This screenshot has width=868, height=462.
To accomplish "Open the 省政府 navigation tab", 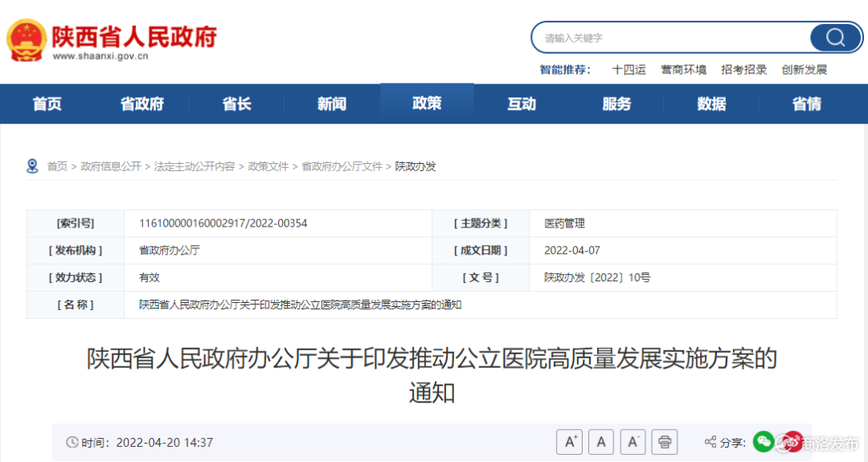I will coord(142,104).
